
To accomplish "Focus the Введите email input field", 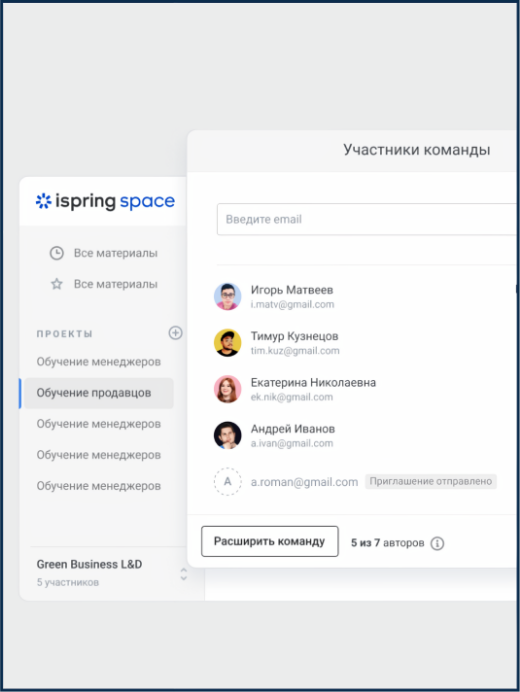I will [x=366, y=219].
